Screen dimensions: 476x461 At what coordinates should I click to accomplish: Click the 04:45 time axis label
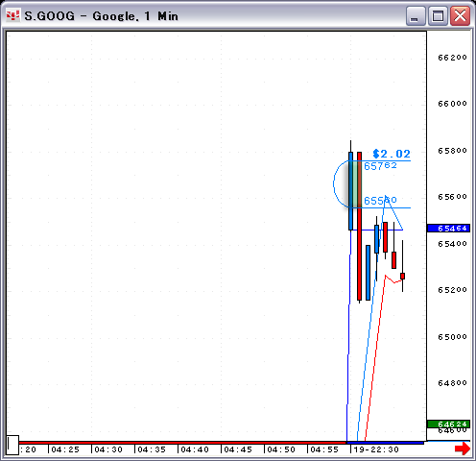coord(238,449)
